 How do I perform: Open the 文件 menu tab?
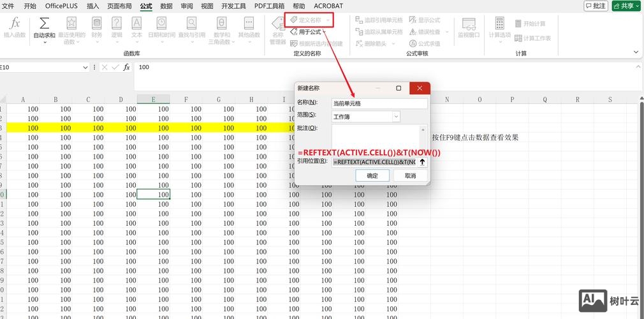(x=8, y=6)
